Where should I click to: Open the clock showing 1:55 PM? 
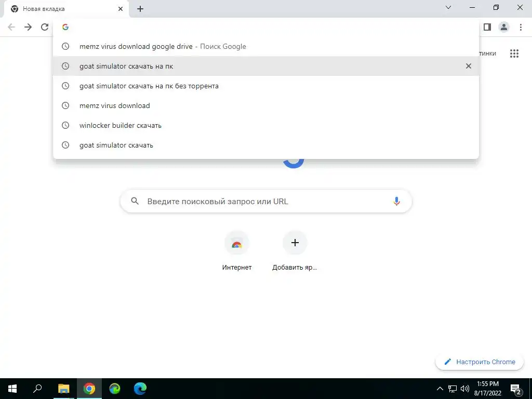tap(487, 389)
